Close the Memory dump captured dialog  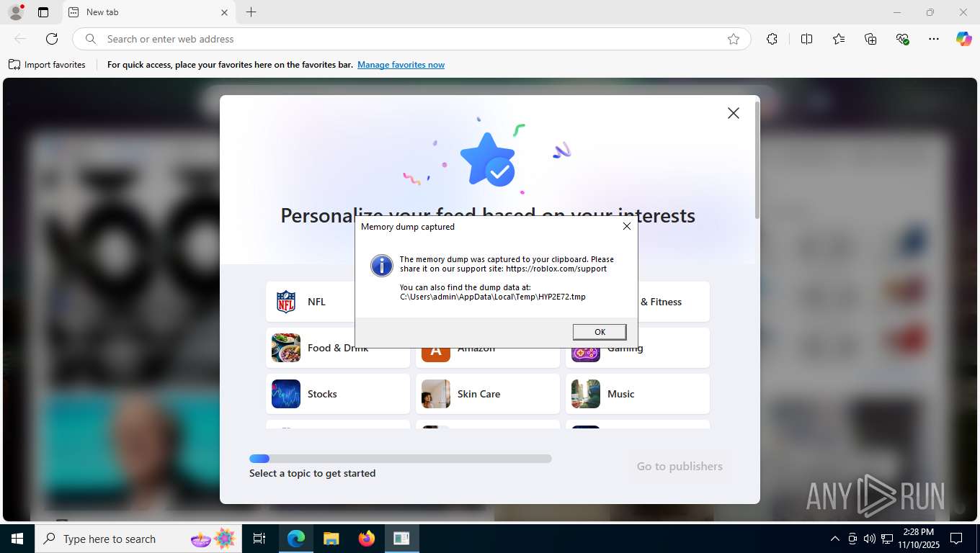(x=627, y=226)
